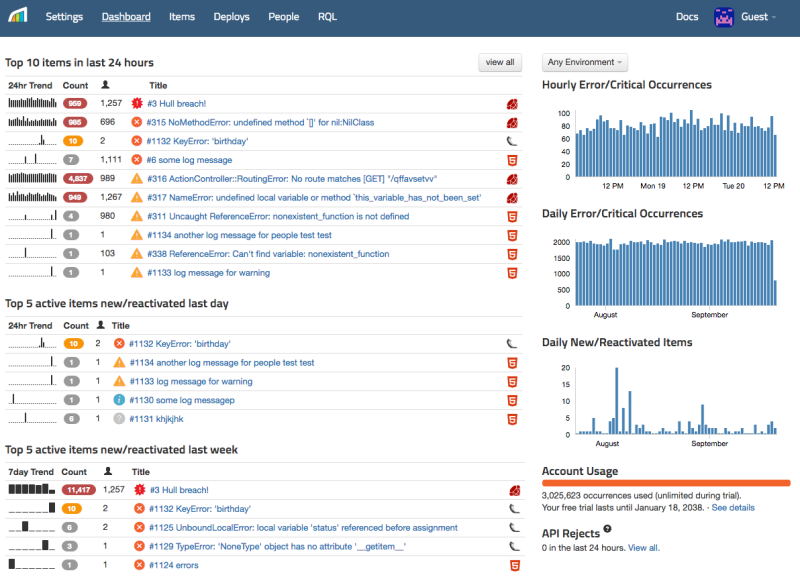The height and width of the screenshot is (583, 800).
Task: Click the warning triangle beside #316 ActionController::RoutingError
Action: pos(137,178)
